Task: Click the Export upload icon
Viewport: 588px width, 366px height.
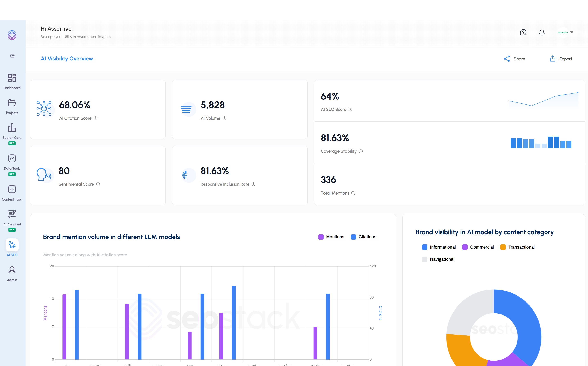Action: (552, 59)
